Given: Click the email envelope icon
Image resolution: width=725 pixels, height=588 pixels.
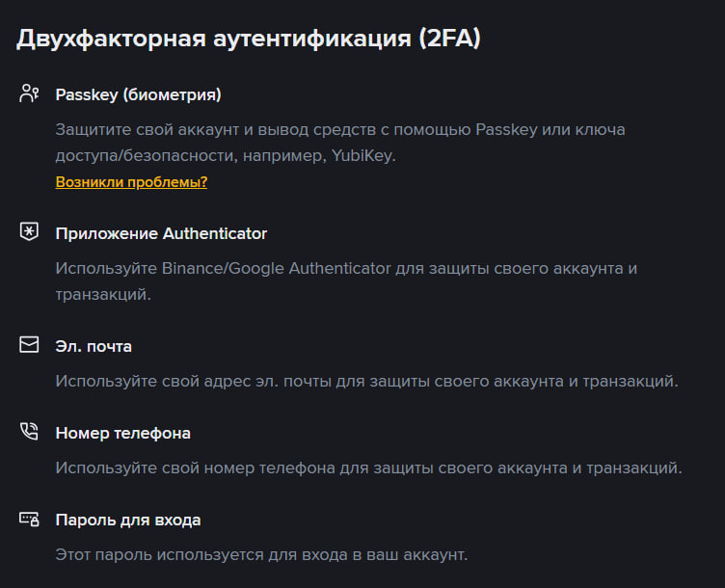Looking at the screenshot, I should 29,345.
